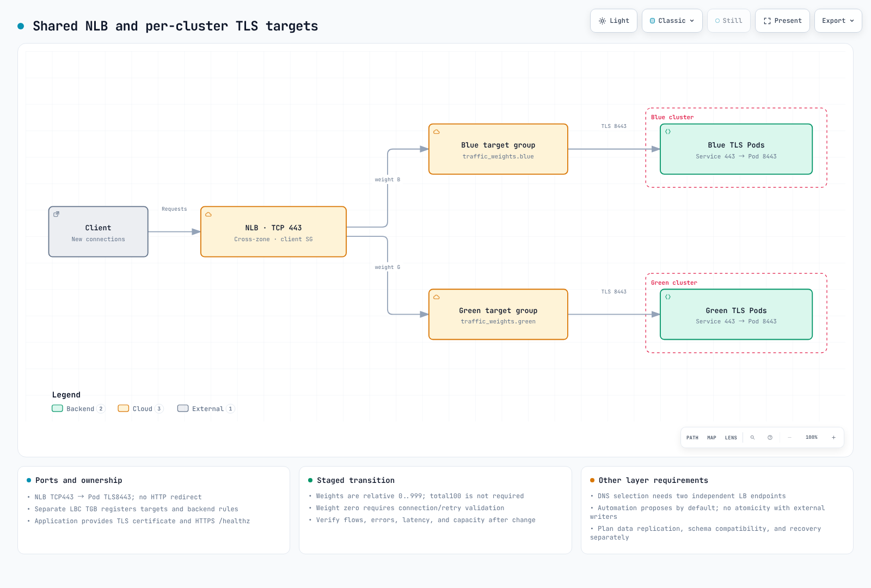Click the 'Staged transition' card heading
Screen dimensions: 871x588
355,480
